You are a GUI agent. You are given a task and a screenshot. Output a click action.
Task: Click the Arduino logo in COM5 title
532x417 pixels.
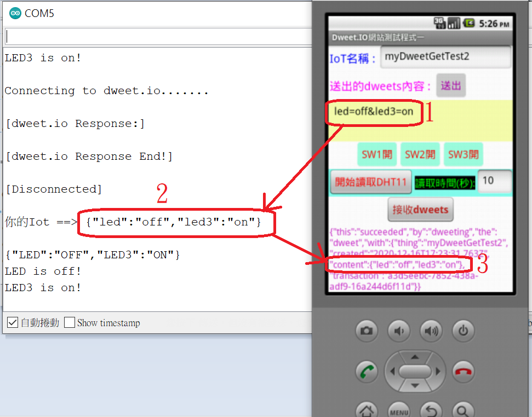pyautogui.click(x=15, y=13)
